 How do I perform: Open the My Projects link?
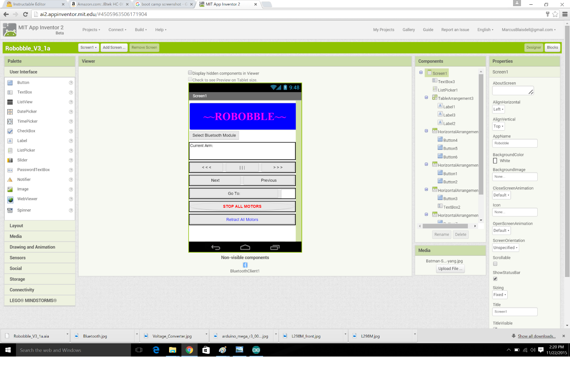tap(384, 30)
